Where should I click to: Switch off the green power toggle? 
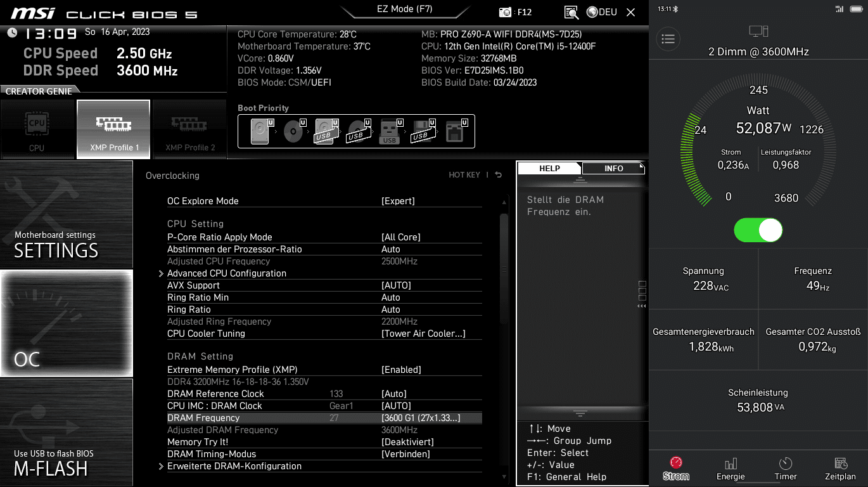(x=758, y=230)
